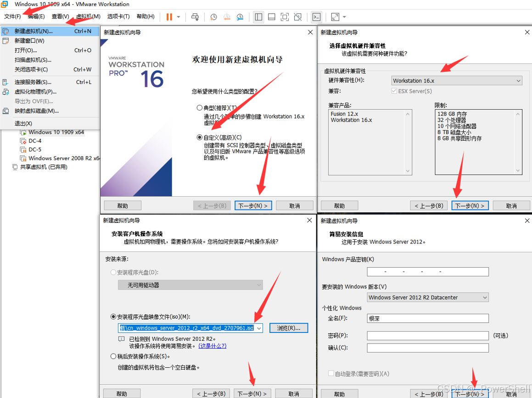Choose 扫描虚拟机(S)... menu entry
Viewport: 532px width, 398px height.
[x=50, y=60]
